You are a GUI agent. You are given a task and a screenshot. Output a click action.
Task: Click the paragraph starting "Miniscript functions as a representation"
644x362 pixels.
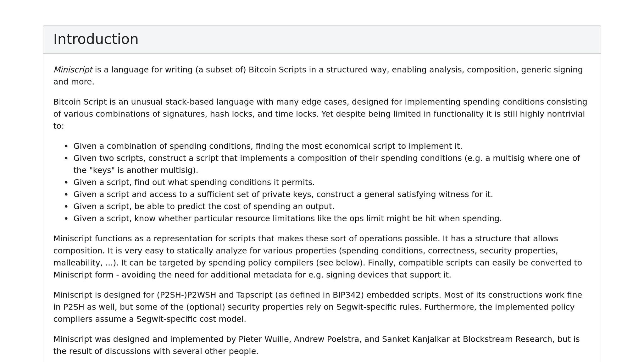(318, 257)
